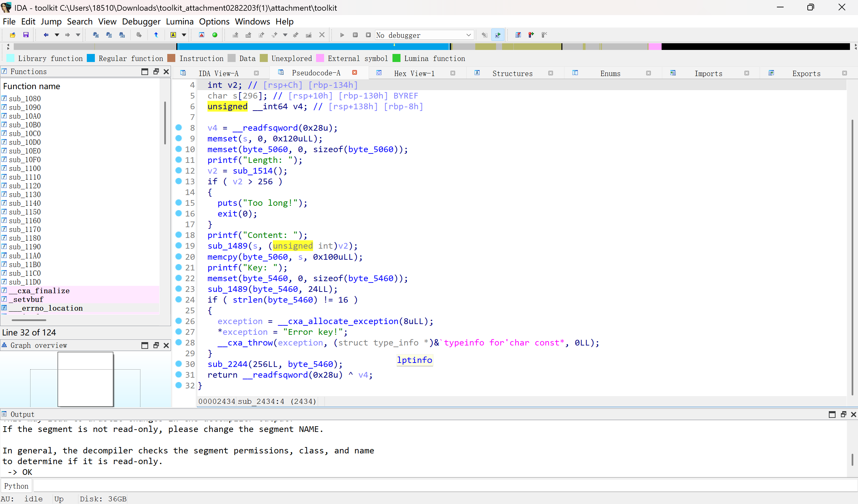The height and width of the screenshot is (504, 858).
Task: Click the gray arrow-C toolbar icon
Action: pos(485,35)
